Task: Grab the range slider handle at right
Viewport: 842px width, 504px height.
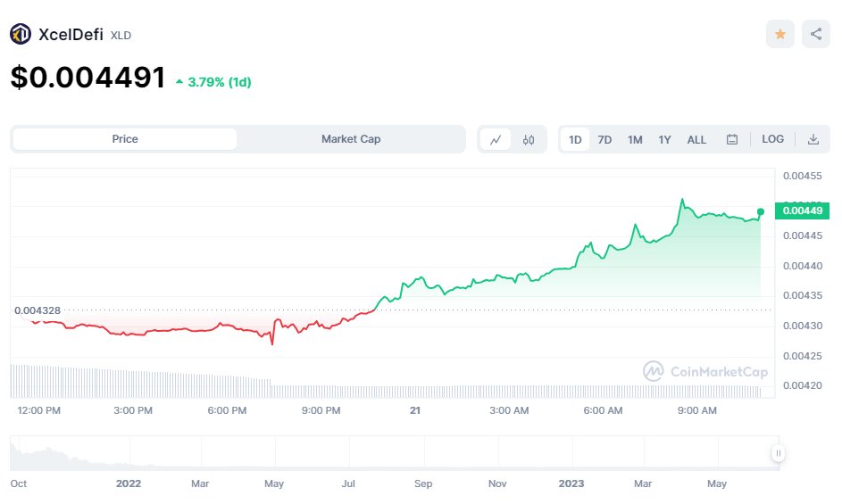Action: (778, 453)
